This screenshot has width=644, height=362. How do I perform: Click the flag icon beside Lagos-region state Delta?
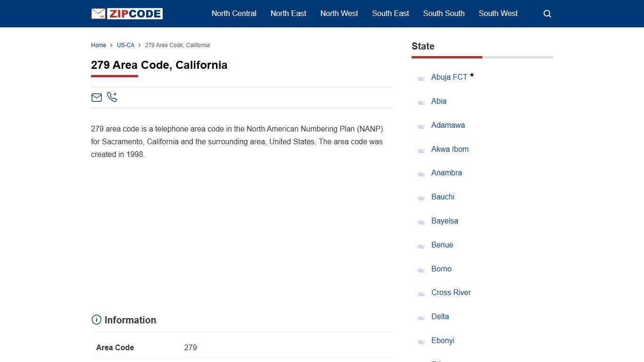421,318
